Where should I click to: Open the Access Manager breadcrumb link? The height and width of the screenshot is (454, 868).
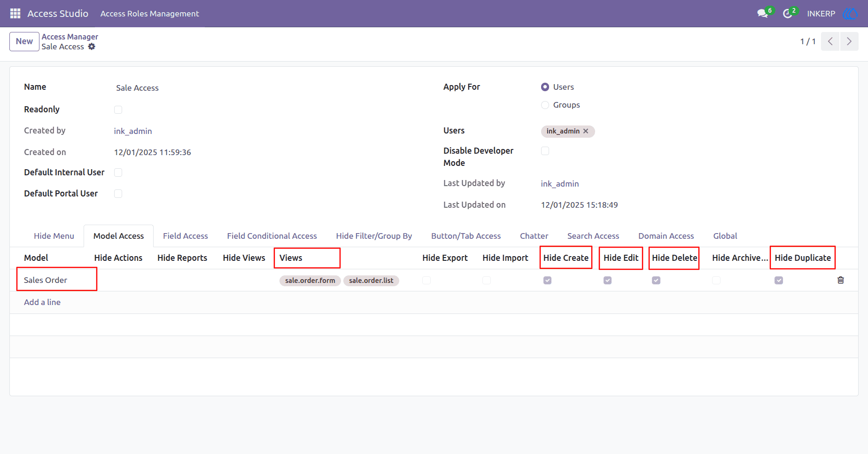click(70, 37)
